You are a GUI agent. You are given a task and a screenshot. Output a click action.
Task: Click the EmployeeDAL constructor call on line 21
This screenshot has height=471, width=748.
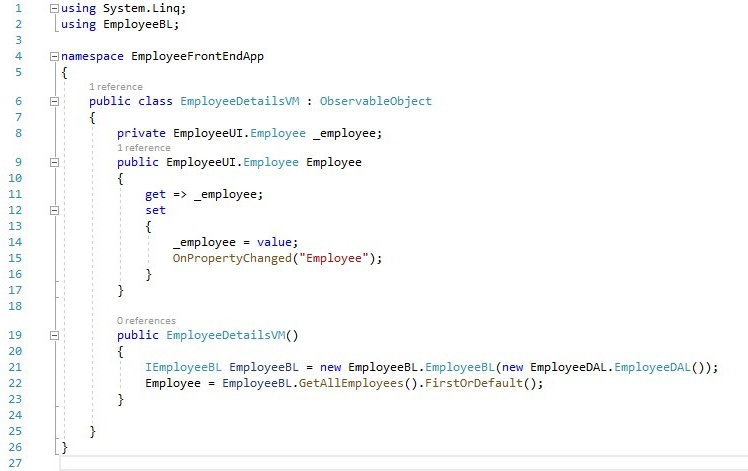click(x=652, y=367)
